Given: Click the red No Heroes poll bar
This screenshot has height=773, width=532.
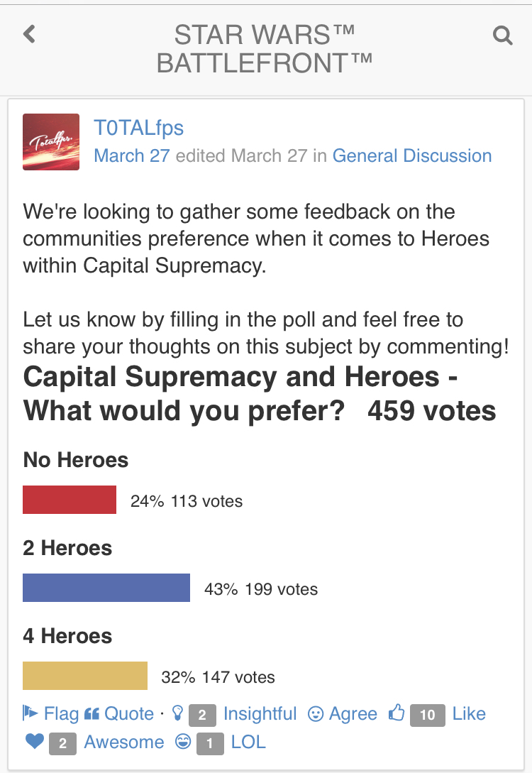Looking at the screenshot, I should point(70,500).
